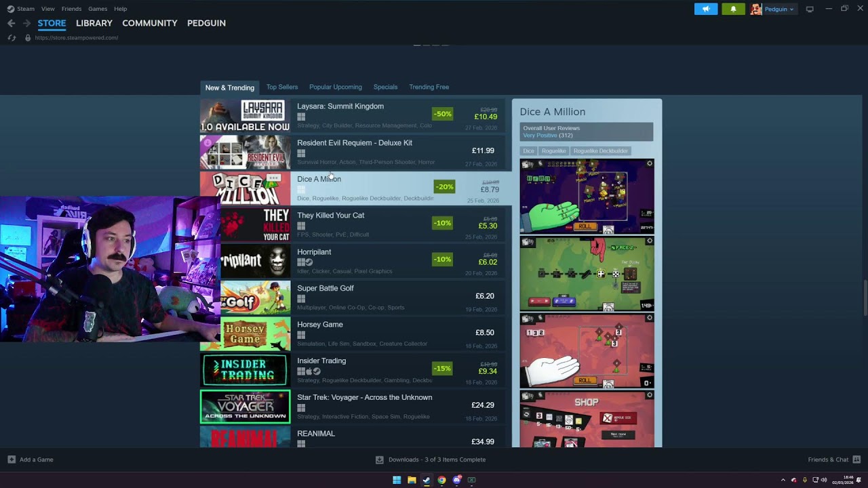Open the Windows notification bell

[859, 480]
